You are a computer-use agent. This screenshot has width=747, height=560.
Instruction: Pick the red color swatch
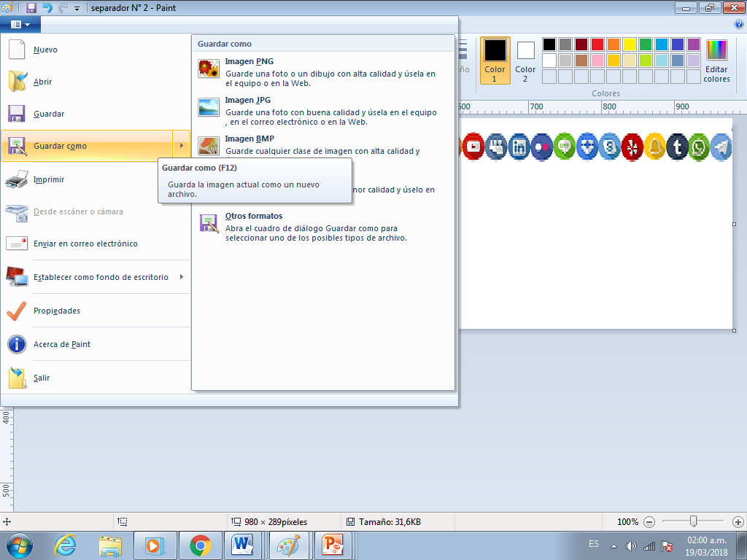597,44
